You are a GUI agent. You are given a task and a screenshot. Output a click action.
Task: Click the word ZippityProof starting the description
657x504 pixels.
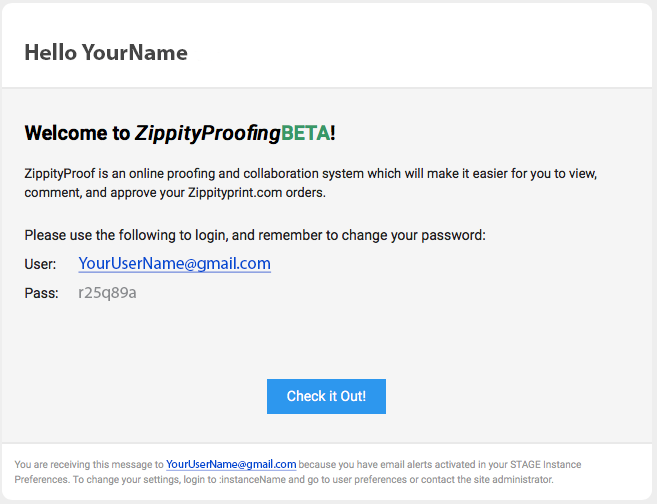[60, 173]
